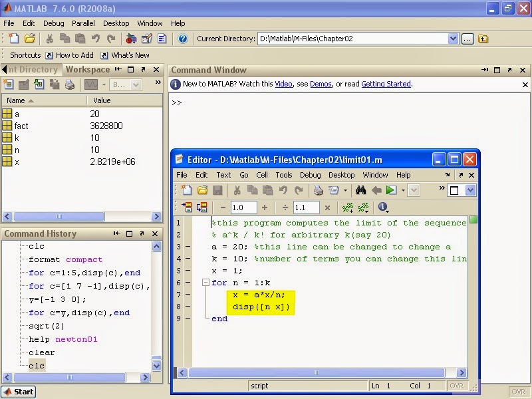Click Cut icon in main MATLAB toolbar
Screen dimensions: 532x399
click(x=49, y=39)
